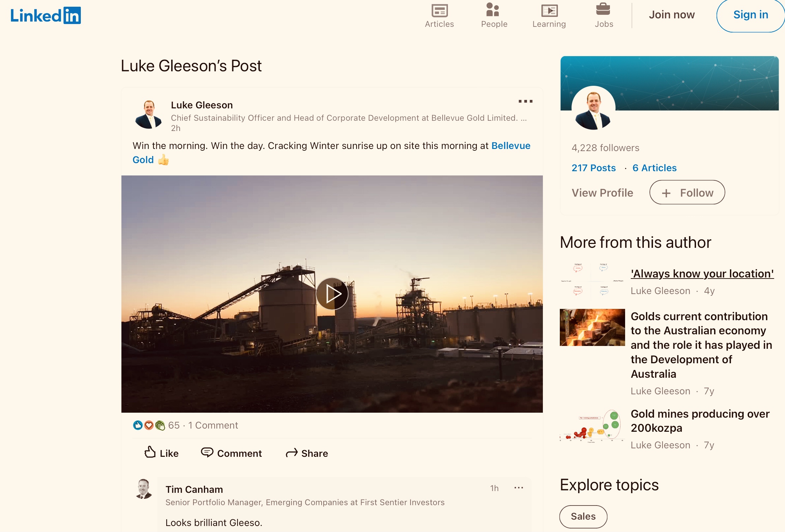Follow Luke Gleeson
The height and width of the screenshot is (532, 785).
(687, 192)
